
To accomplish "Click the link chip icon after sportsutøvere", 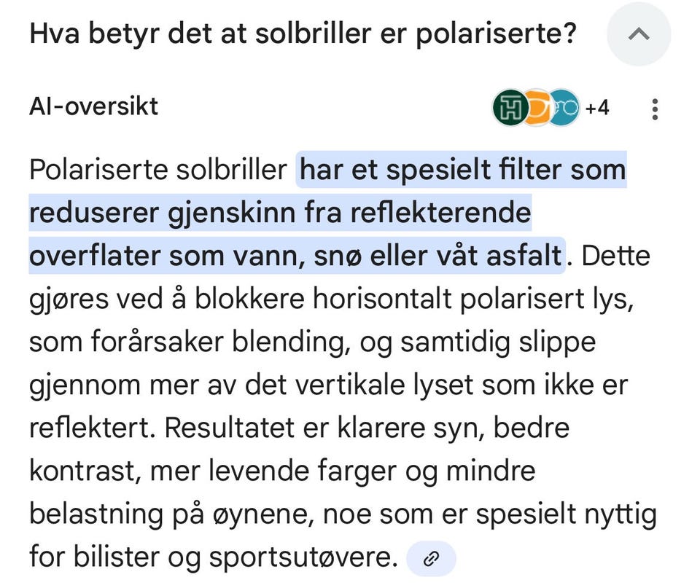I will coord(431,559).
